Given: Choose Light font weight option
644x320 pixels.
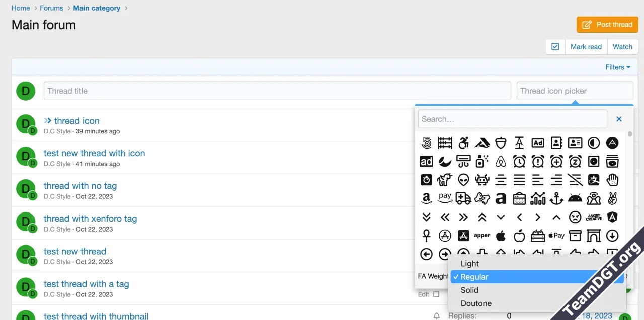Looking at the screenshot, I should click(469, 264).
